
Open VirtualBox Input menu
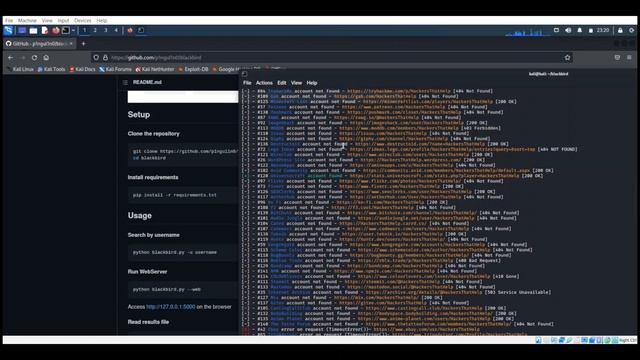63,20
